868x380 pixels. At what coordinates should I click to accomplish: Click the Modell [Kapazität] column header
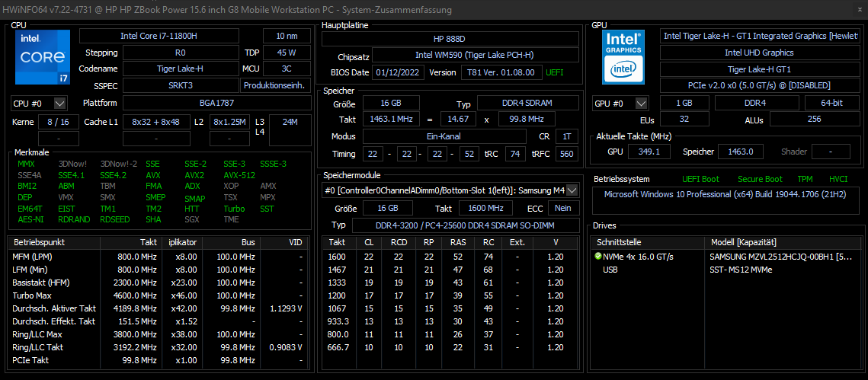(x=784, y=242)
